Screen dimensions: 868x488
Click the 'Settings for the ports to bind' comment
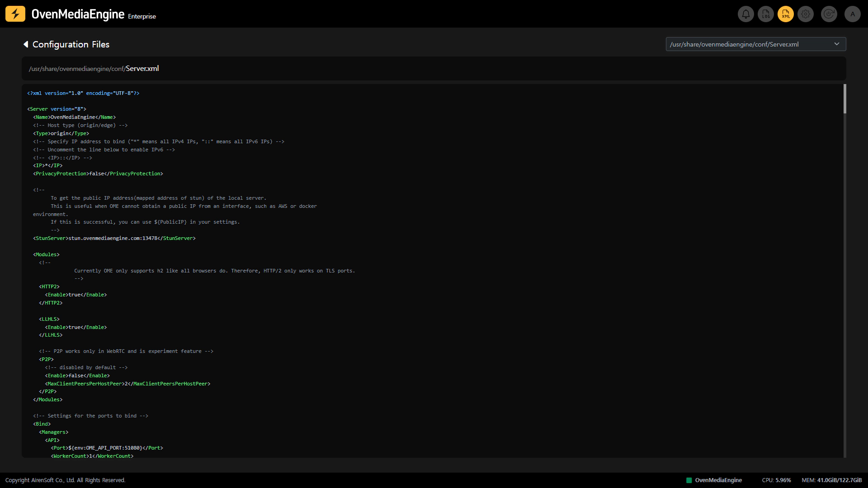[x=90, y=416]
